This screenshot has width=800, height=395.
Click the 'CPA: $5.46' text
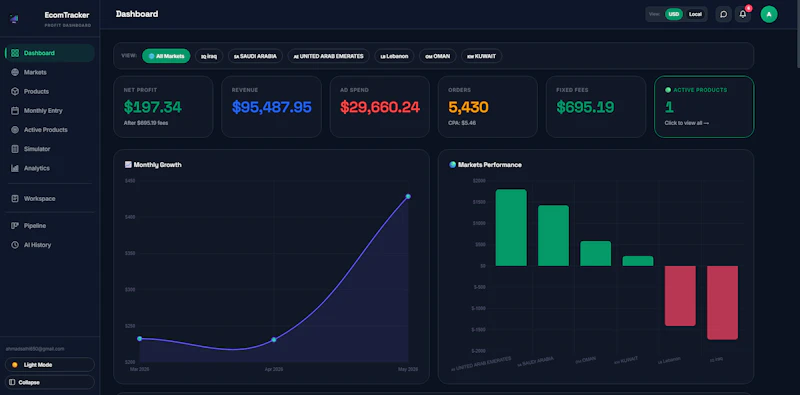coord(462,123)
